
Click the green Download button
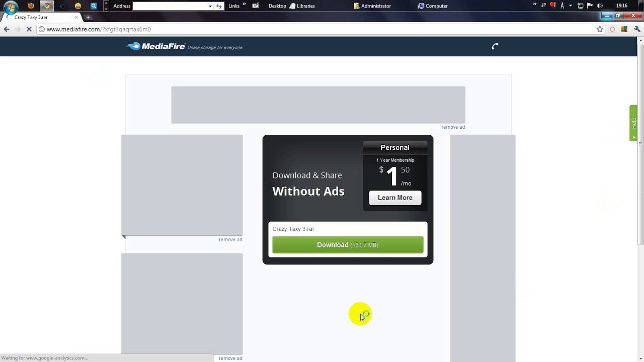[348, 245]
